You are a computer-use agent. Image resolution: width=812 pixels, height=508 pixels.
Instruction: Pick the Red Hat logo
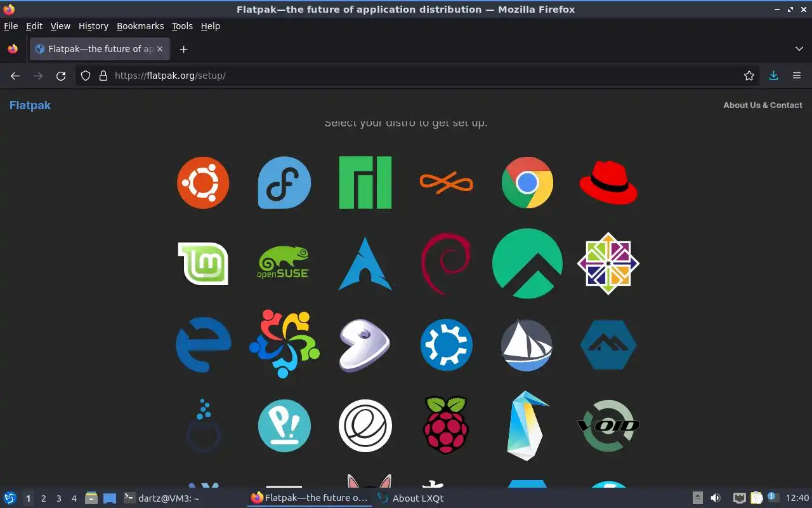(x=608, y=183)
